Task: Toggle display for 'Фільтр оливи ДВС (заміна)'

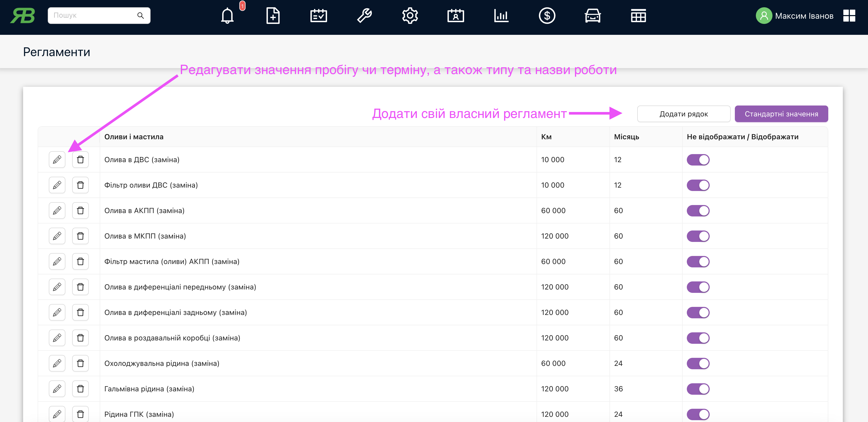Action: [x=698, y=185]
